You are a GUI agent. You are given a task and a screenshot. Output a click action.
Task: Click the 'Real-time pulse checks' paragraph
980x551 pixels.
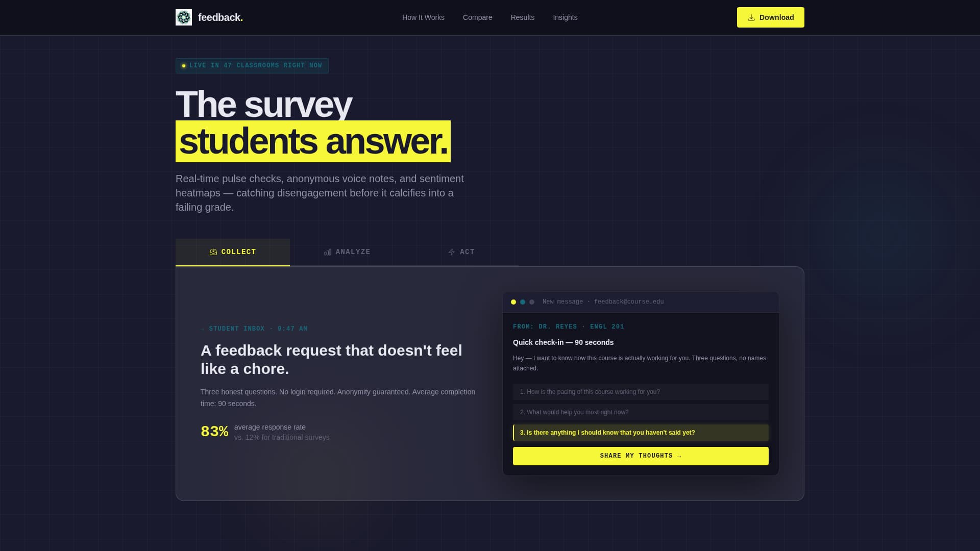pos(320,193)
